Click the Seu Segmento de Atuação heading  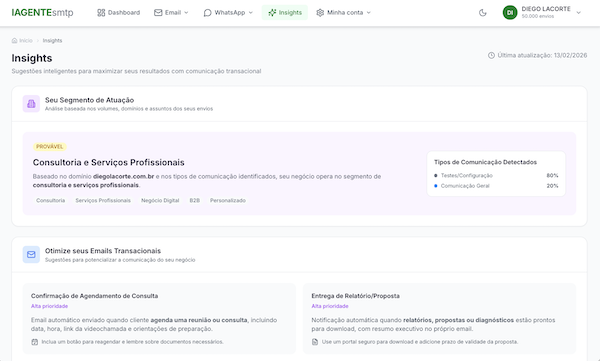coord(90,100)
